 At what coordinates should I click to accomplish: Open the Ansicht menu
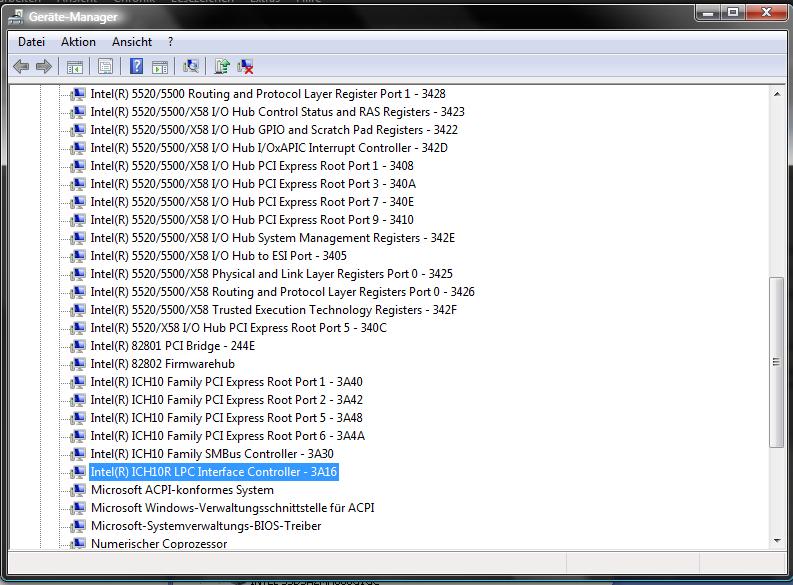pyautogui.click(x=132, y=42)
